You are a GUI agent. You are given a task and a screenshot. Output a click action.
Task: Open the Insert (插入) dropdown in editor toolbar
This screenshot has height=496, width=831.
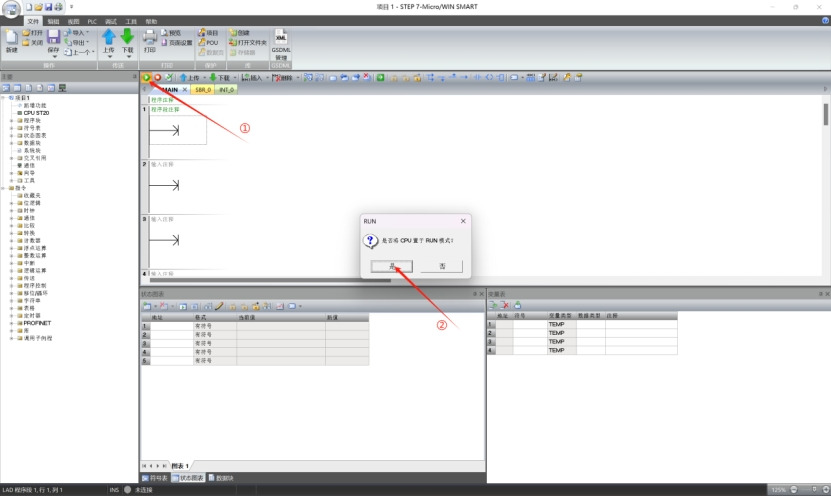point(254,77)
